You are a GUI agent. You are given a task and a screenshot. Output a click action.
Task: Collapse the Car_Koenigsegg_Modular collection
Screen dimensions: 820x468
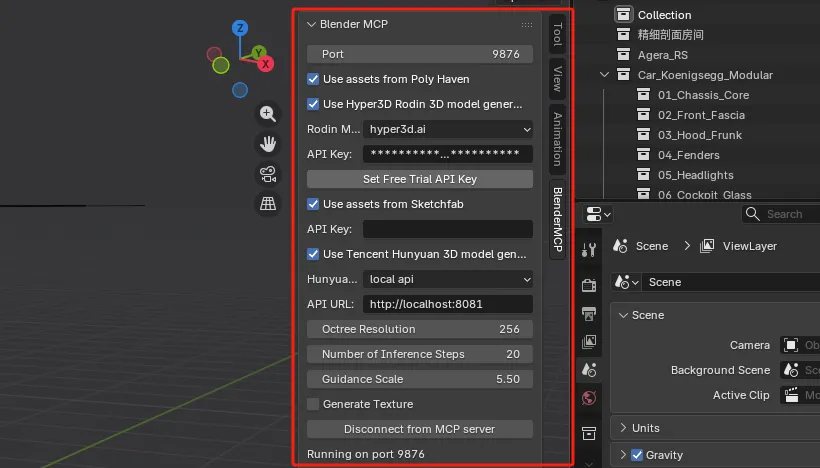coord(605,75)
